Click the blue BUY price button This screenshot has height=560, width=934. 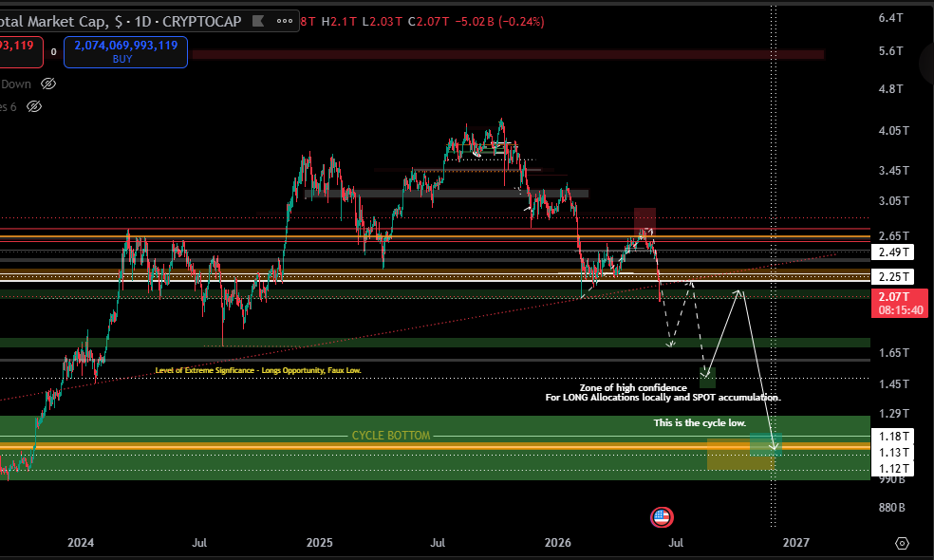pyautogui.click(x=125, y=52)
